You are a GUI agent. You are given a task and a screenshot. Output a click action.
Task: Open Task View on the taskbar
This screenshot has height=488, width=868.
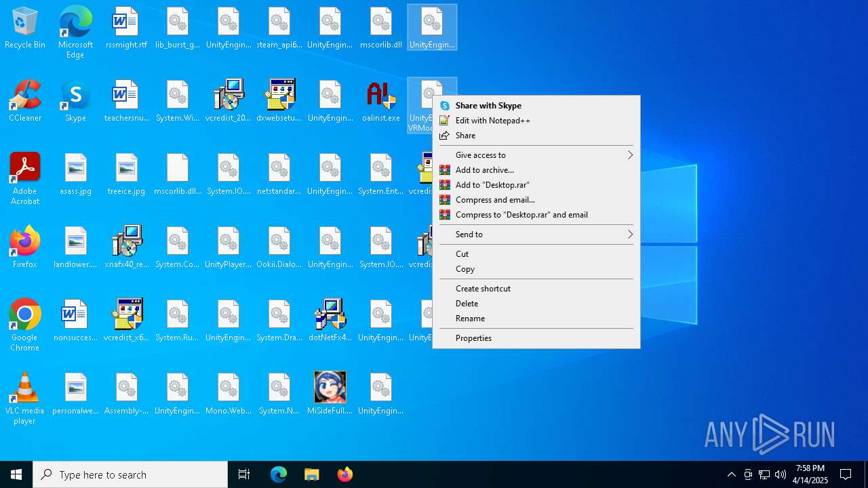(244, 474)
